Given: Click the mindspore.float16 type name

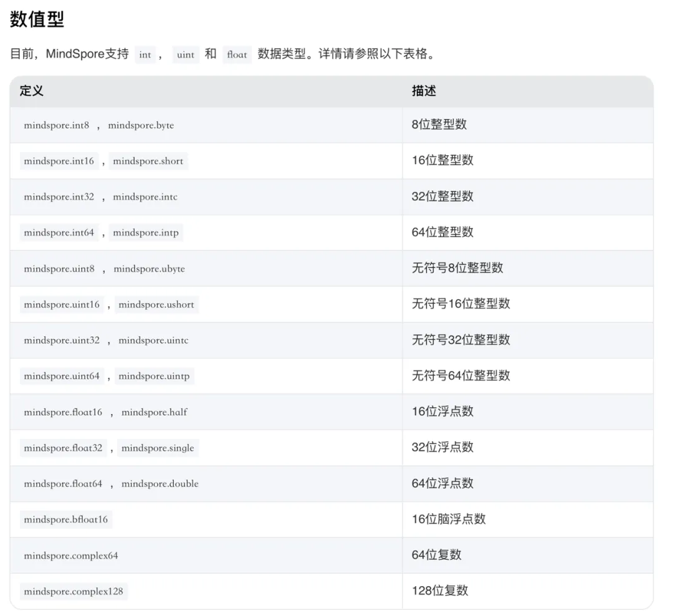Looking at the screenshot, I should click(63, 413).
